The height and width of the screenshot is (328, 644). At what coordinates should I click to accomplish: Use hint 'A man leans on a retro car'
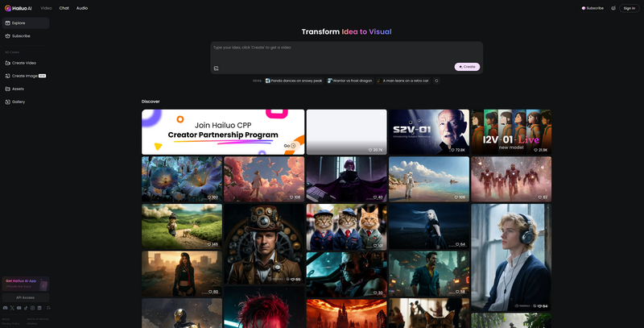pyautogui.click(x=403, y=81)
